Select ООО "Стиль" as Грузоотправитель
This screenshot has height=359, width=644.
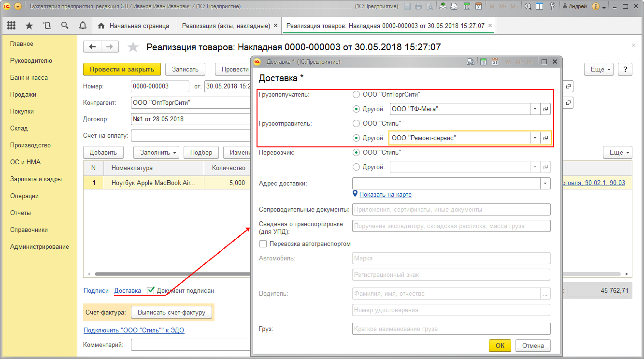click(x=357, y=124)
